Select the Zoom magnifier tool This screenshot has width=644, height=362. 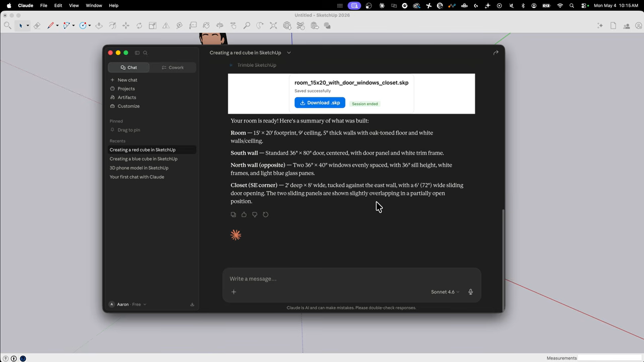pyautogui.click(x=247, y=25)
